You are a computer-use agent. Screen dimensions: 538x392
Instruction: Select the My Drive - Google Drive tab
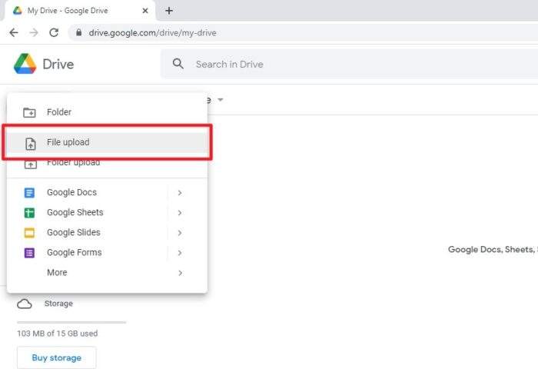click(x=80, y=11)
